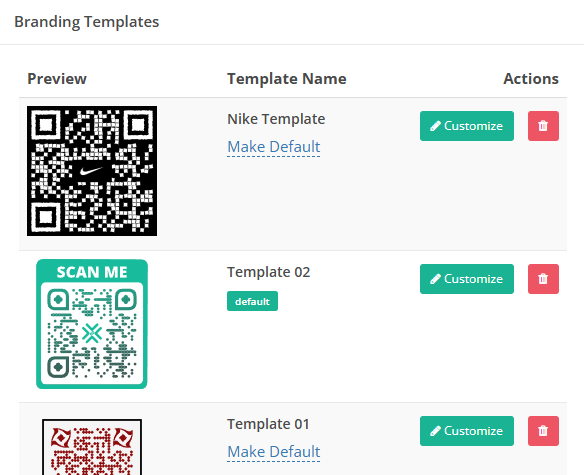Customize Template 02
The image size is (584, 475).
click(x=467, y=279)
